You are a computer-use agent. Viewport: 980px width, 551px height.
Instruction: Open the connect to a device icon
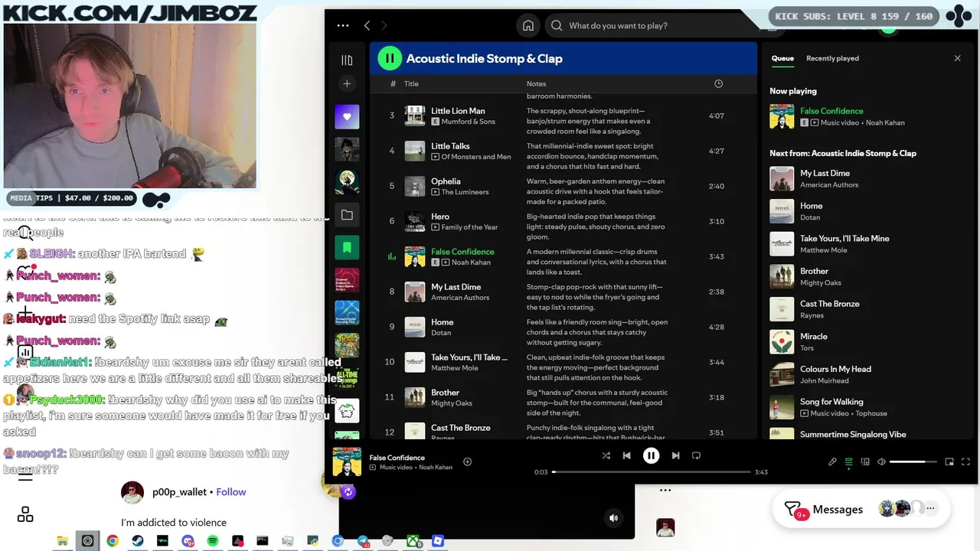click(865, 461)
